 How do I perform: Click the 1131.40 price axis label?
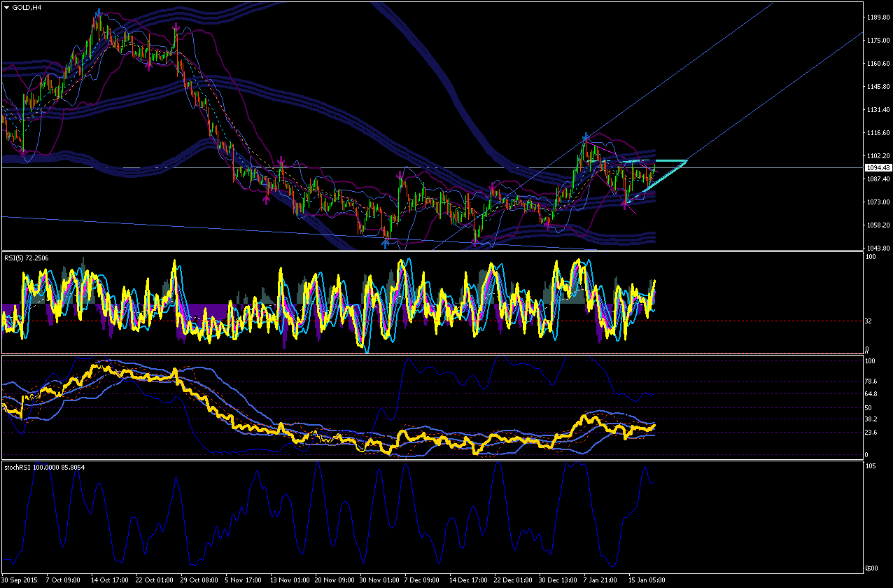(x=878, y=110)
